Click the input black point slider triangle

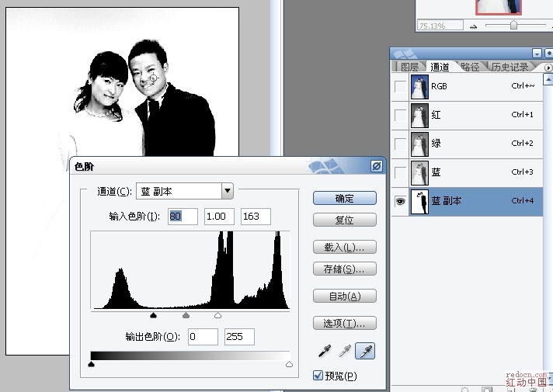point(153,315)
